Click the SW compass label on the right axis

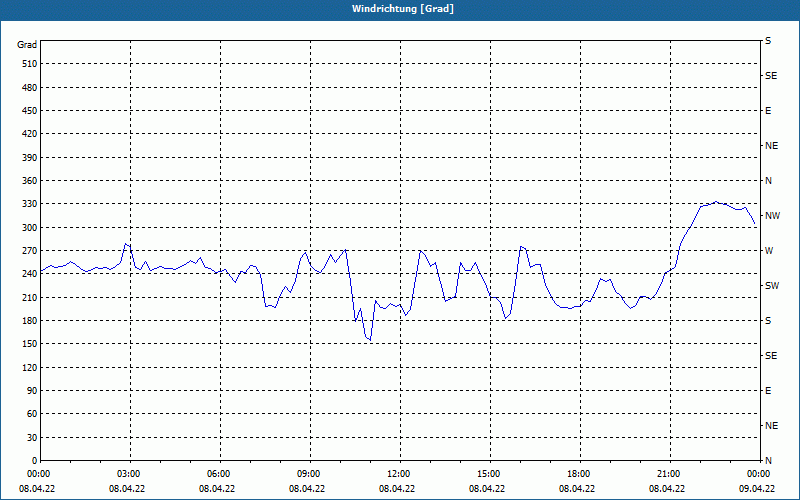(772, 286)
